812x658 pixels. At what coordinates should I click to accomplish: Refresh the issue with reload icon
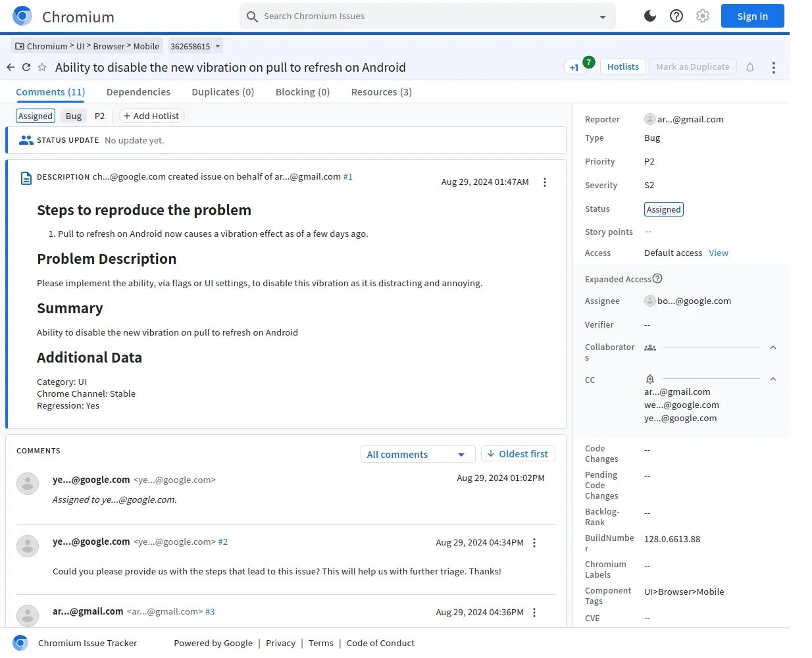26,67
